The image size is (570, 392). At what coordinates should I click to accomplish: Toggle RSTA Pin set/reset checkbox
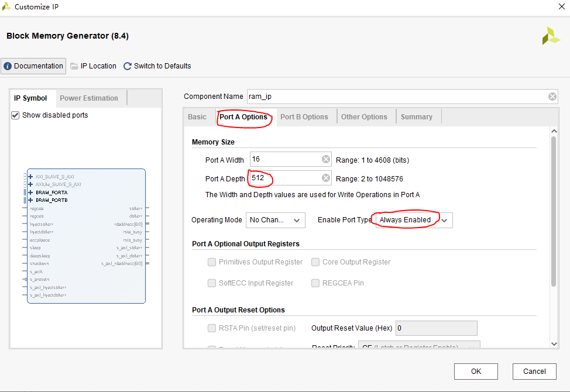(212, 328)
